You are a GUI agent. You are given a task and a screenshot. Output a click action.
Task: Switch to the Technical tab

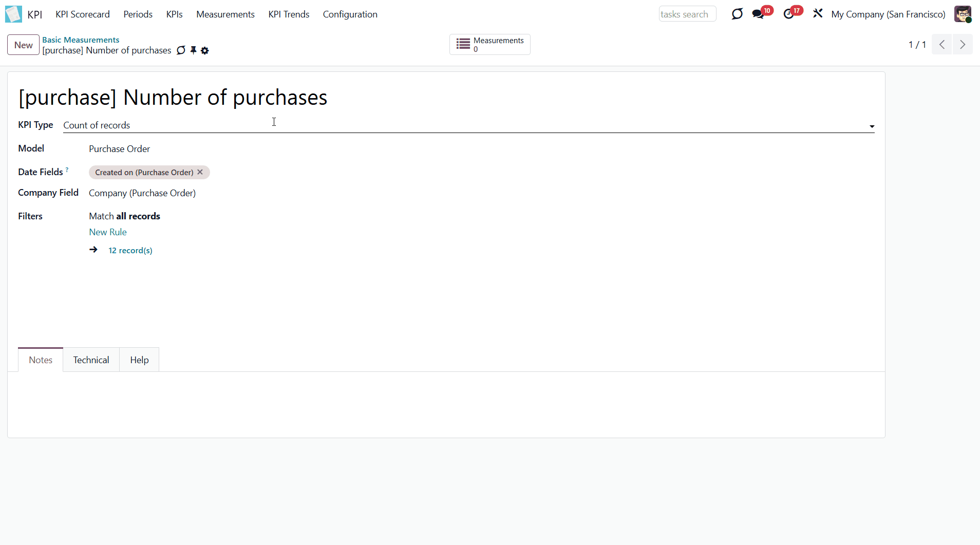coord(91,360)
